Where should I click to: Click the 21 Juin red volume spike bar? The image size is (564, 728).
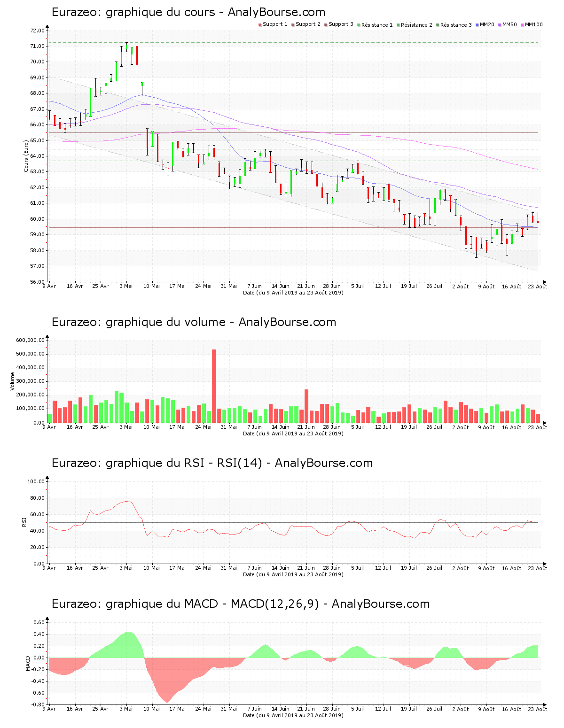coord(306,406)
